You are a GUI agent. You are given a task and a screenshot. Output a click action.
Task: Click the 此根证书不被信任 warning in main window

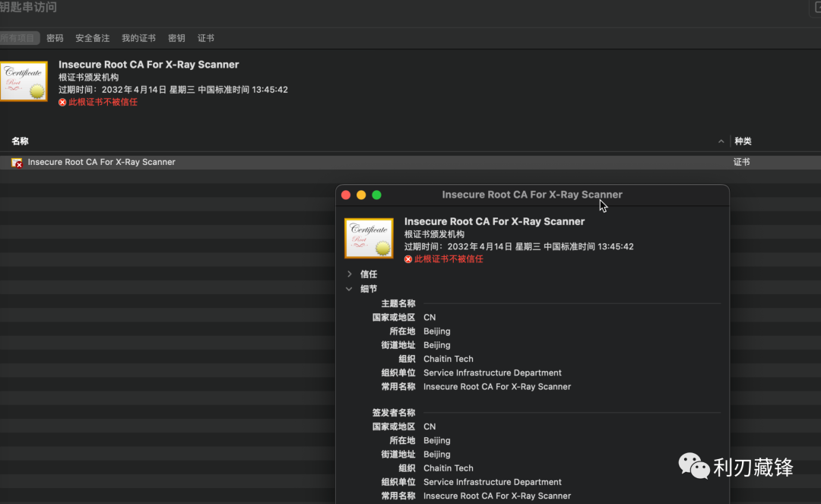tap(103, 102)
